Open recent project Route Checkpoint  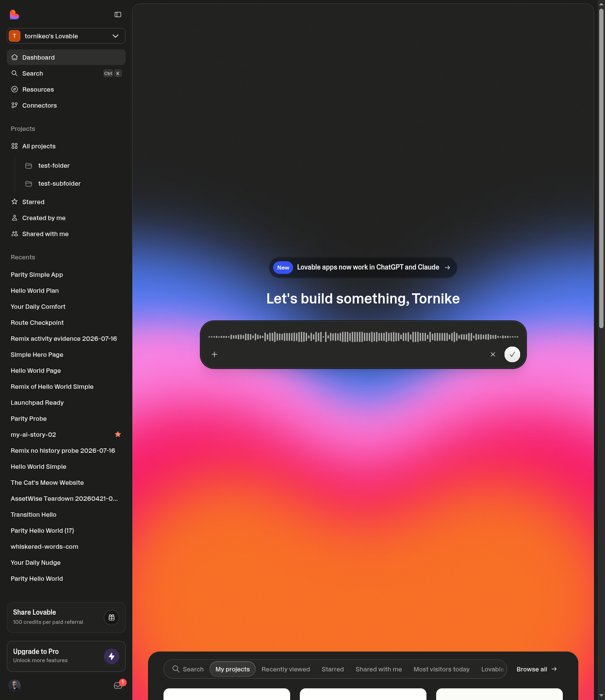point(66,322)
